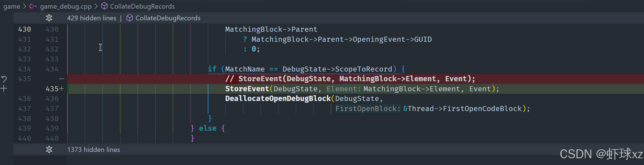Click the revert change arrow beside line 435

(x=4, y=79)
